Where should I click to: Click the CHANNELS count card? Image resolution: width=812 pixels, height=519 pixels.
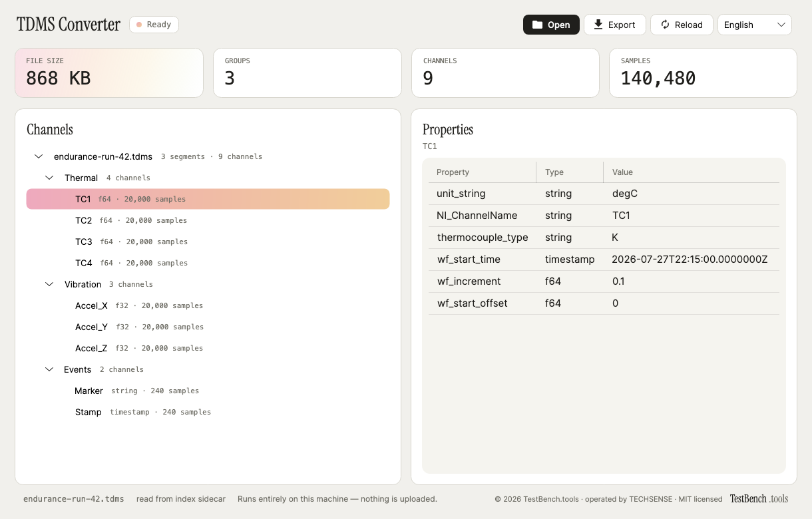click(x=506, y=73)
